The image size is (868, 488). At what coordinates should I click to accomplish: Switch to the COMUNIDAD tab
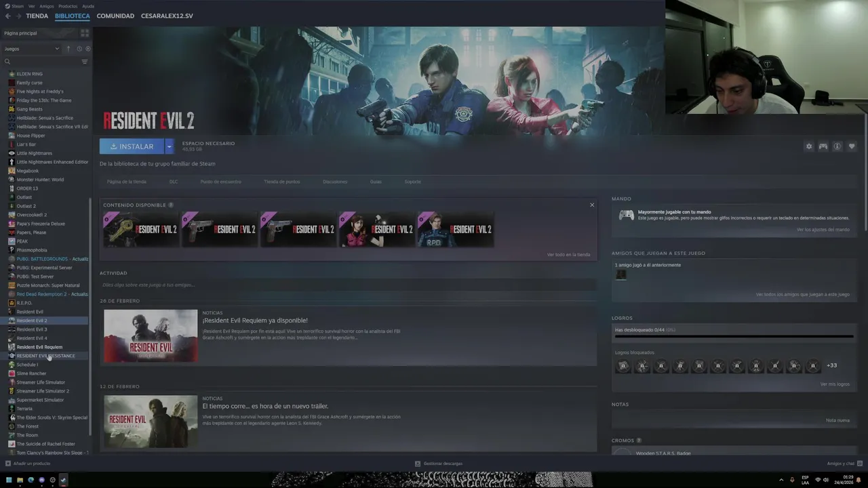[x=115, y=16]
